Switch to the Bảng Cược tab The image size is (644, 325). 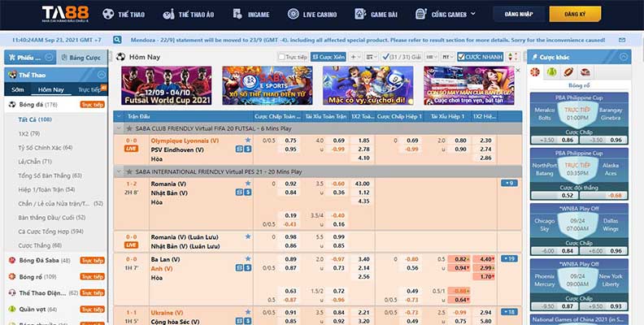[x=81, y=58]
